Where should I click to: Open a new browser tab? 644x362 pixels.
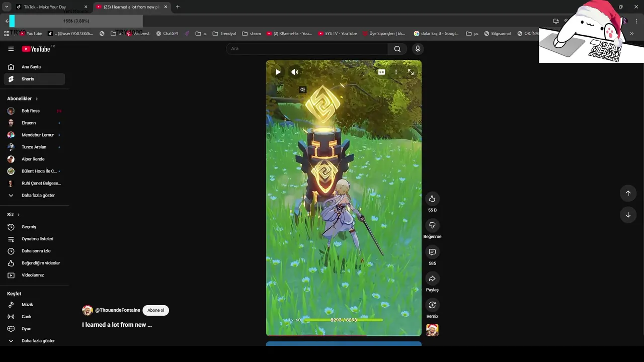pyautogui.click(x=178, y=7)
